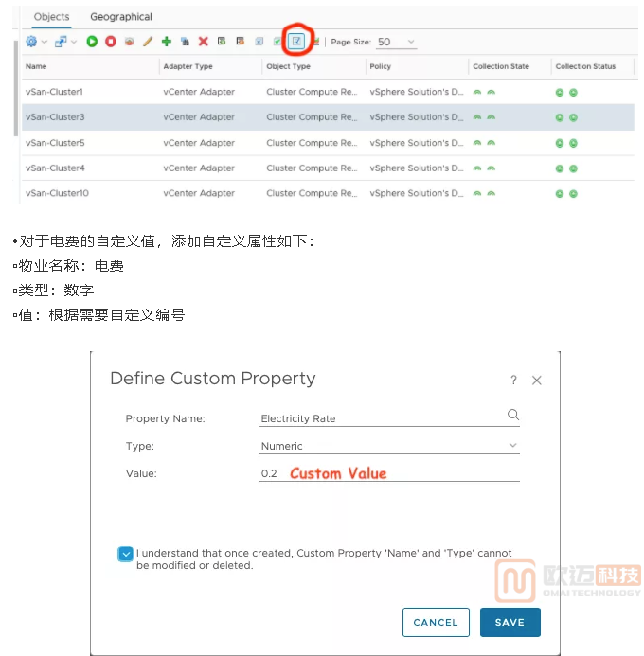Sort by the Object Type column header
This screenshot has height=656, width=644.
[288, 66]
